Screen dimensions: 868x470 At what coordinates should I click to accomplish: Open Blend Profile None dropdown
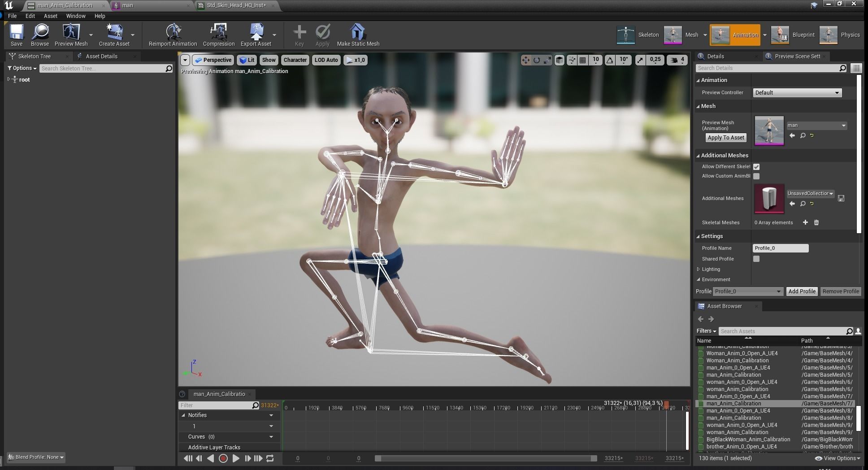(x=36, y=457)
